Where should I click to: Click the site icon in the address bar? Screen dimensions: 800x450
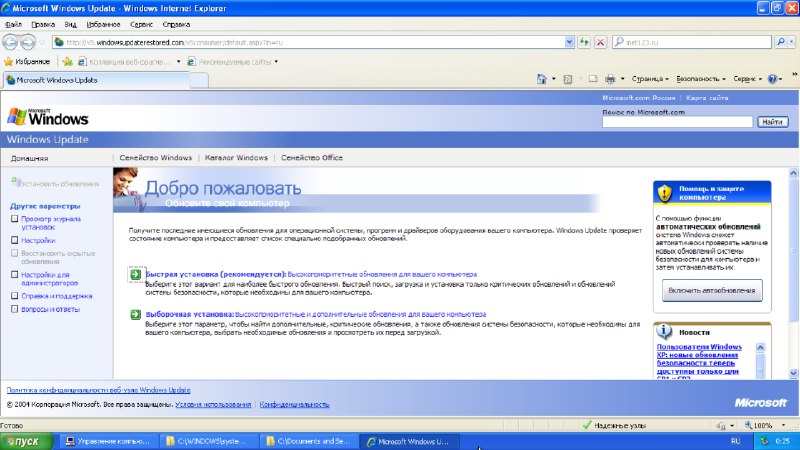pyautogui.click(x=59, y=42)
